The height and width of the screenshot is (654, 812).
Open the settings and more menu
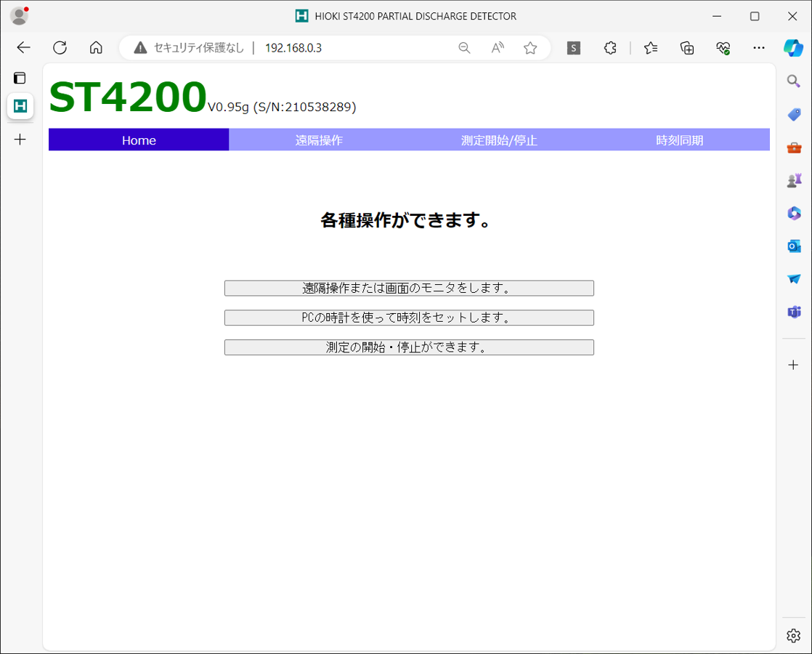[759, 48]
